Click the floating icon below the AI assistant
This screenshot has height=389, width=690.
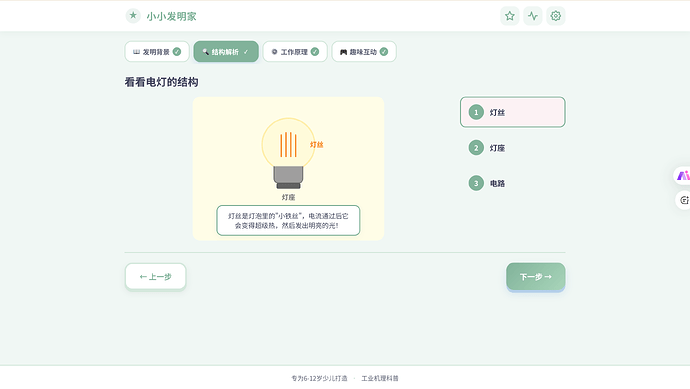[683, 200]
